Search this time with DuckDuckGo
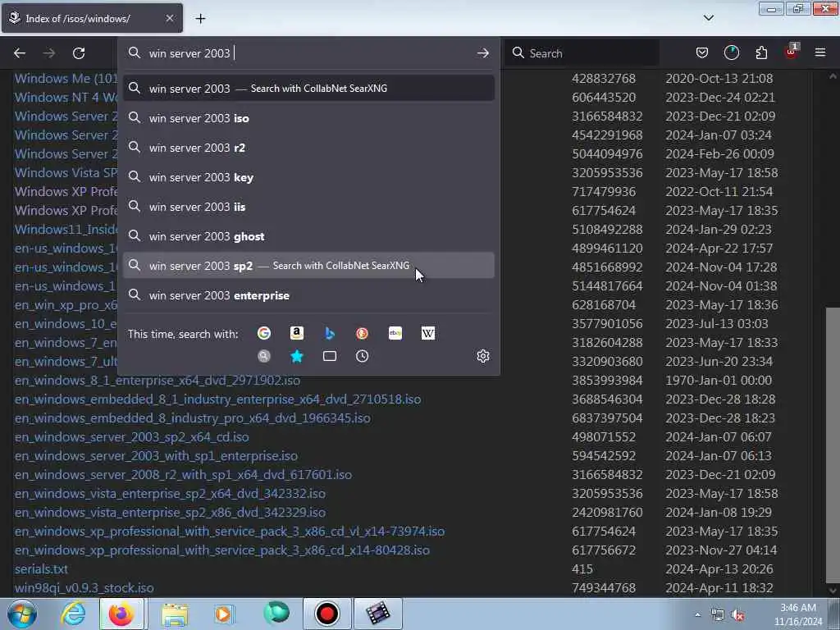The image size is (840, 630). (x=362, y=333)
